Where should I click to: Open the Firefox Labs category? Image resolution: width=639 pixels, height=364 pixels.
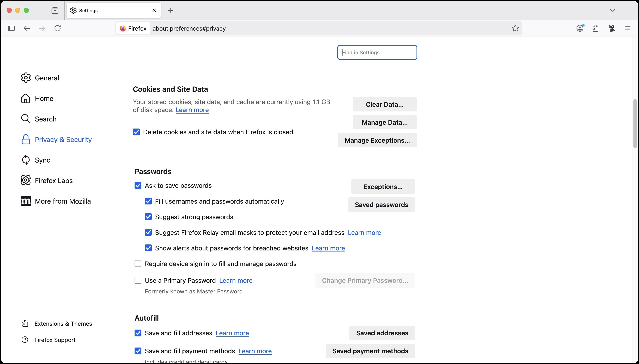[47, 181]
